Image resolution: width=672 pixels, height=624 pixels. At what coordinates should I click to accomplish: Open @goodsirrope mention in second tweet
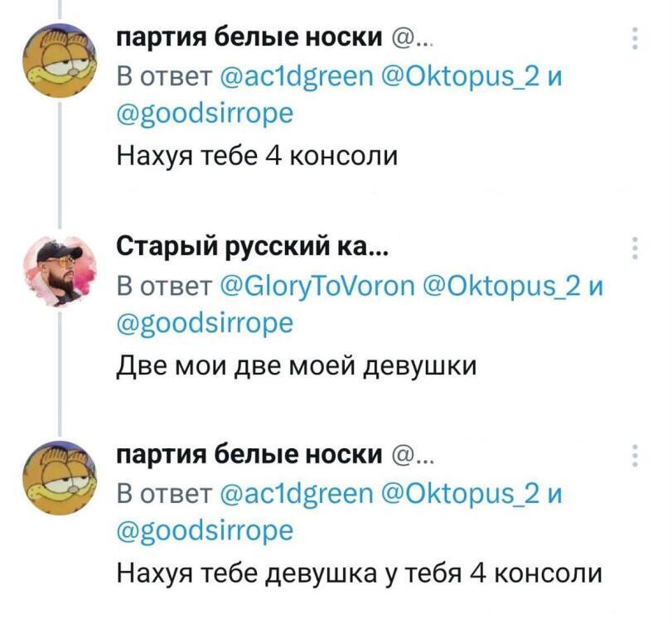pos(205,323)
